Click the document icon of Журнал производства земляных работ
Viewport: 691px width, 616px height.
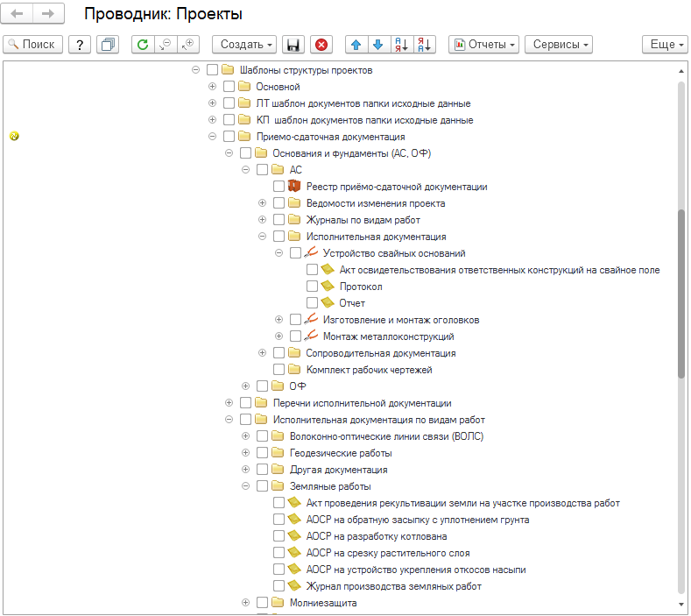click(294, 585)
